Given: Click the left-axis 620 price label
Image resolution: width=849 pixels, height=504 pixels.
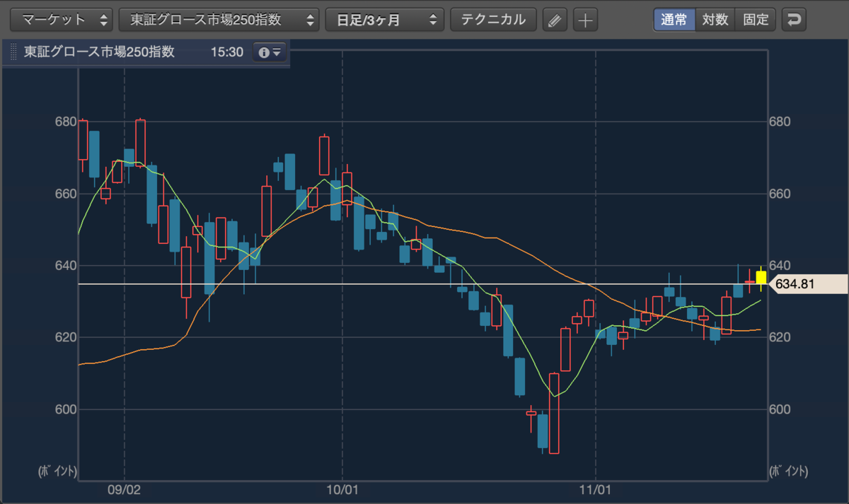Looking at the screenshot, I should 65,337.
